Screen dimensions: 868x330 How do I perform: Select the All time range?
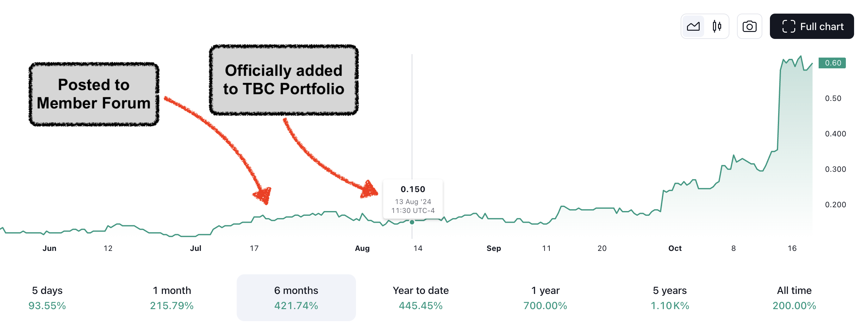pos(794,298)
